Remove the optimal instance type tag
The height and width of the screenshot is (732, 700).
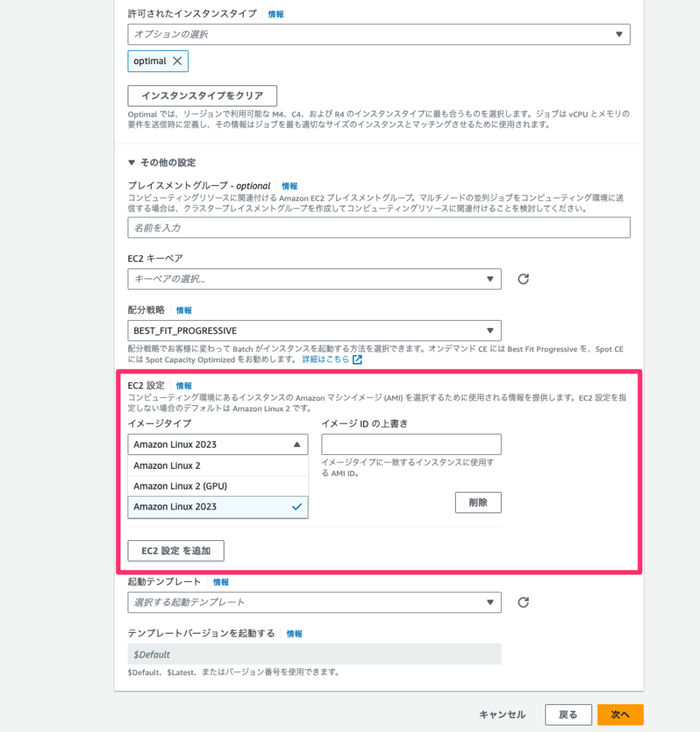point(177,61)
